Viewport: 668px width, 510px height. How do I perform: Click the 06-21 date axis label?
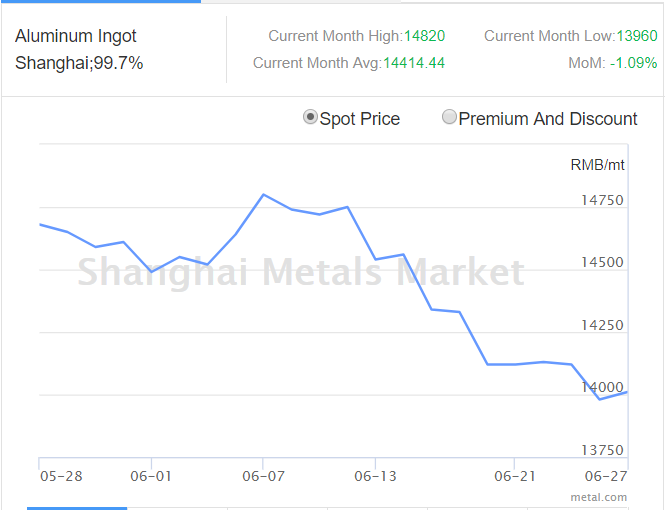[x=515, y=476]
